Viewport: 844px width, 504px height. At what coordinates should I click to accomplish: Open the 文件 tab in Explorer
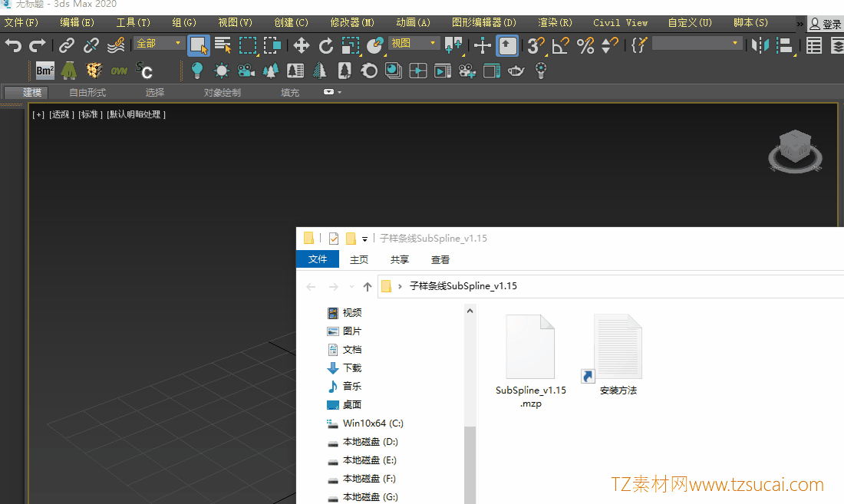click(318, 259)
